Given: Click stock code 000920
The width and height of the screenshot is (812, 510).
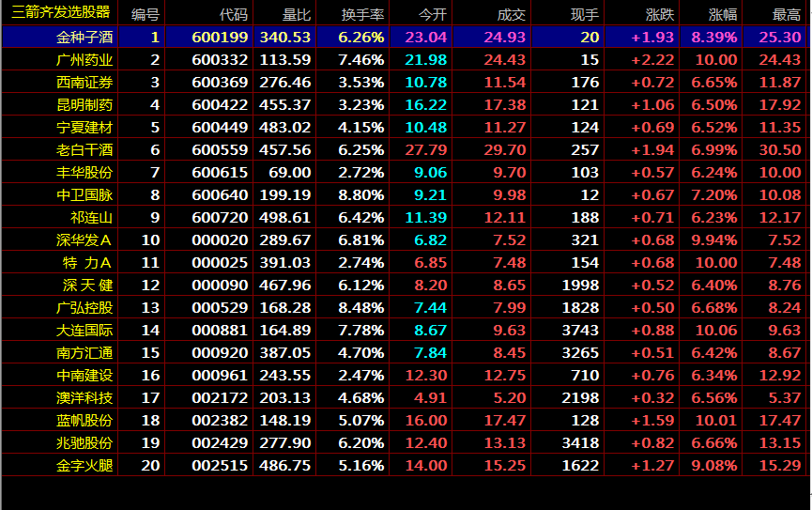Looking at the screenshot, I should pyautogui.click(x=220, y=353).
